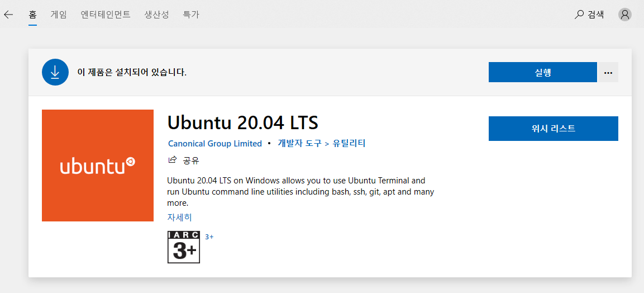Open the 엔터테인먼트 tab
The image size is (644, 293).
point(106,15)
